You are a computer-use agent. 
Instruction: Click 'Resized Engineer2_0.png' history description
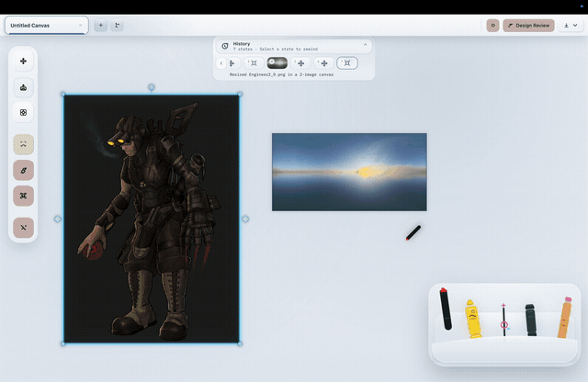pyautogui.click(x=281, y=74)
